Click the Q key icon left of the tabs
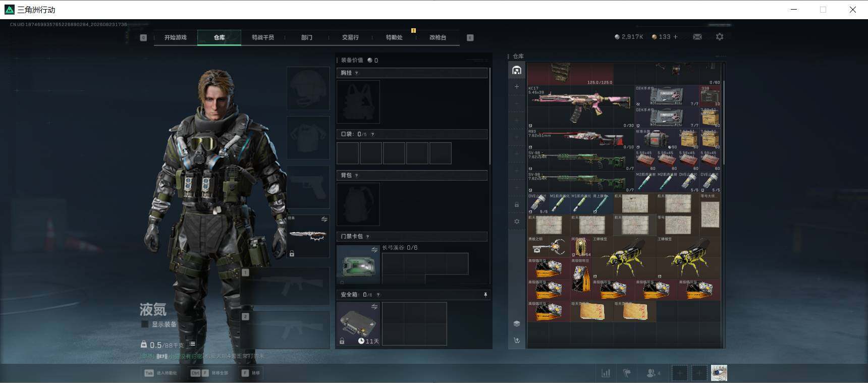 (143, 37)
